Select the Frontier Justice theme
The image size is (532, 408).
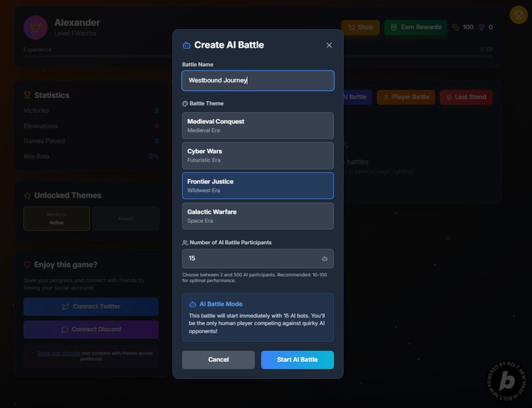pyautogui.click(x=258, y=186)
